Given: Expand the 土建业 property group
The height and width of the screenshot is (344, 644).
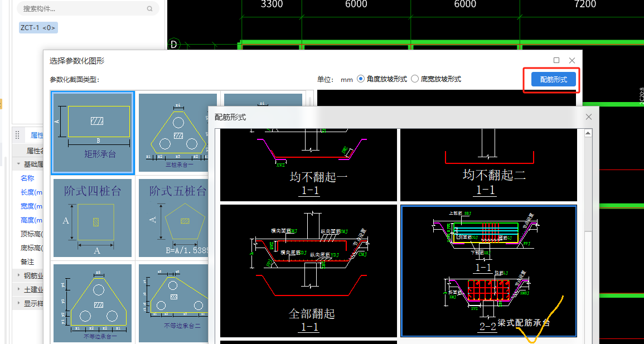Looking at the screenshot, I should (x=18, y=289).
